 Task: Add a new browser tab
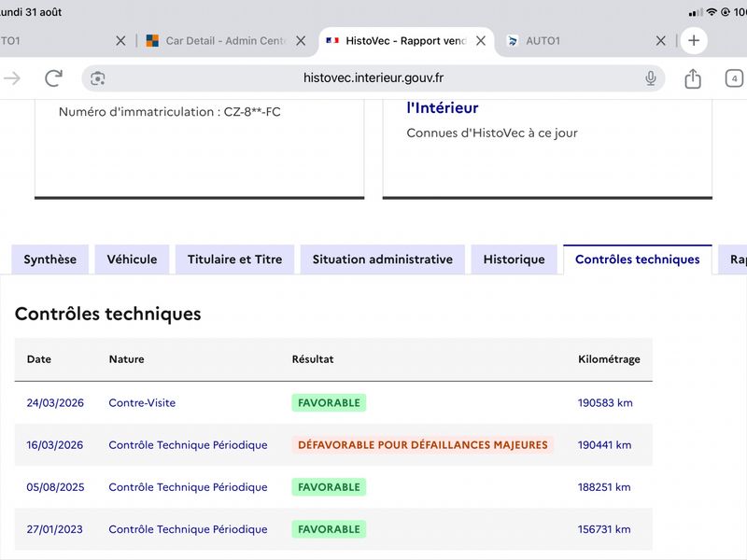point(694,40)
